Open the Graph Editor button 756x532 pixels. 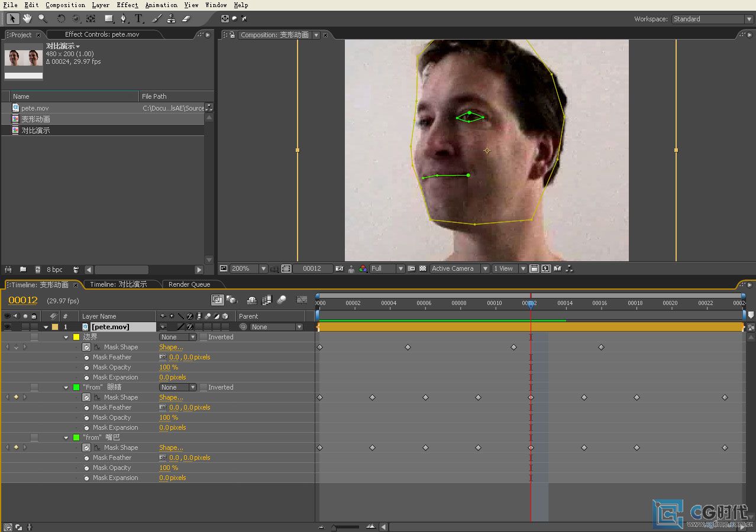[x=302, y=300]
